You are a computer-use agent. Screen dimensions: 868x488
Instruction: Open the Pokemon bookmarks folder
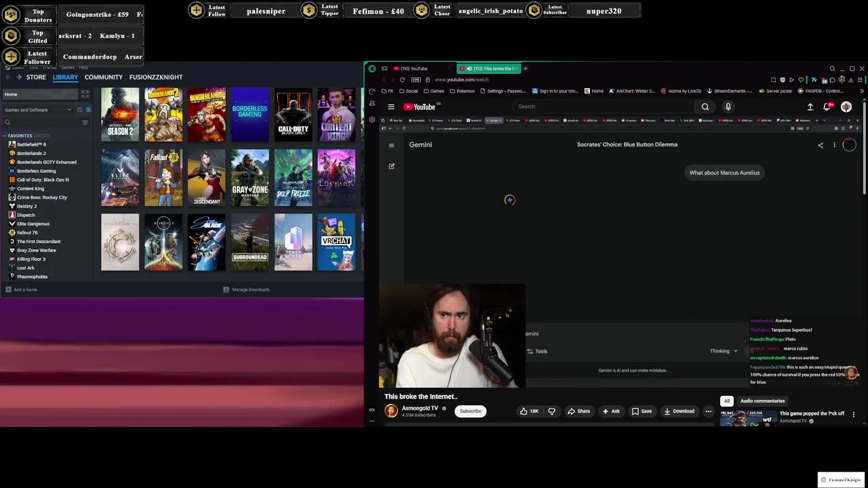click(462, 91)
